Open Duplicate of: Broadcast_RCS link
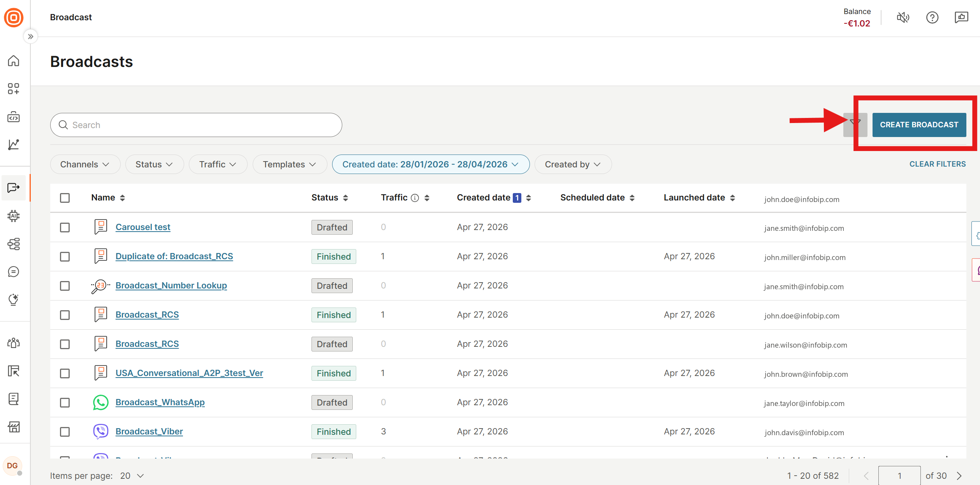 click(174, 256)
